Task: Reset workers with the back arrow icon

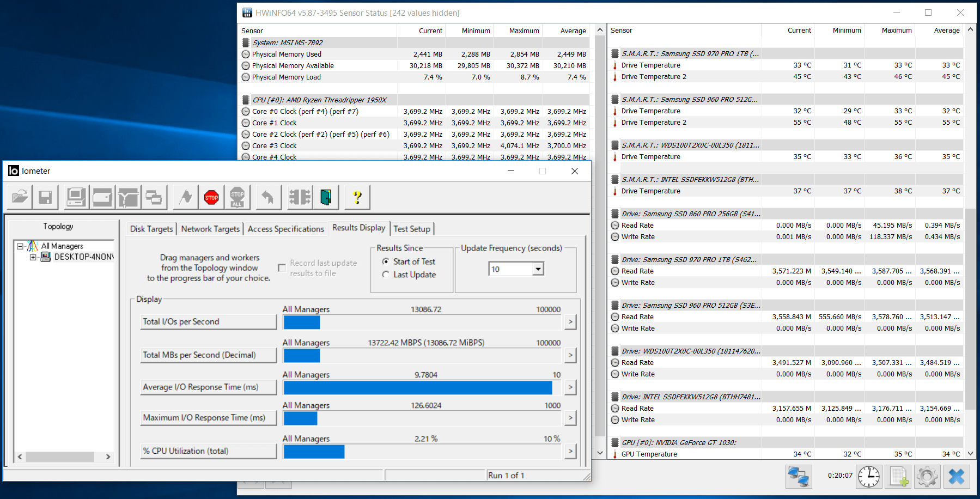Action: pyautogui.click(x=268, y=197)
